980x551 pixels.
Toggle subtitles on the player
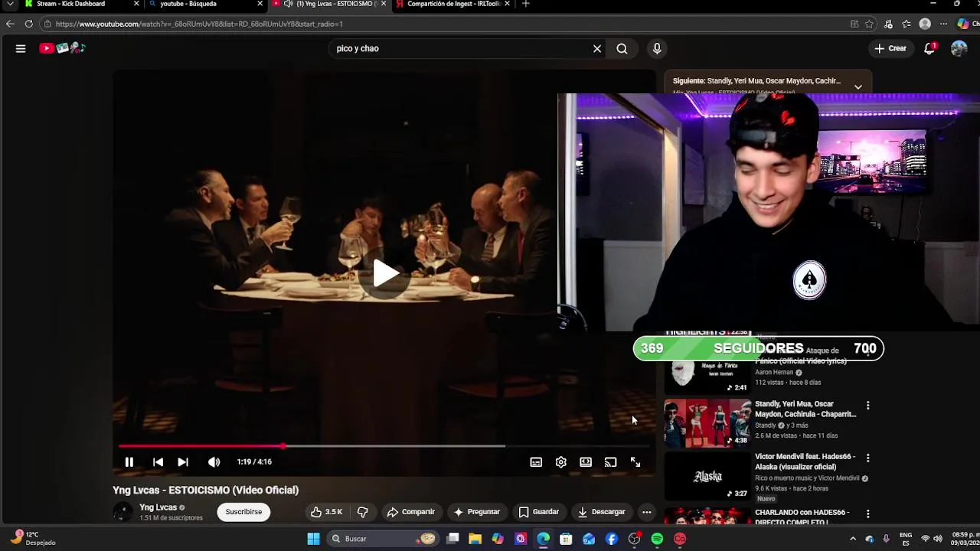536,462
